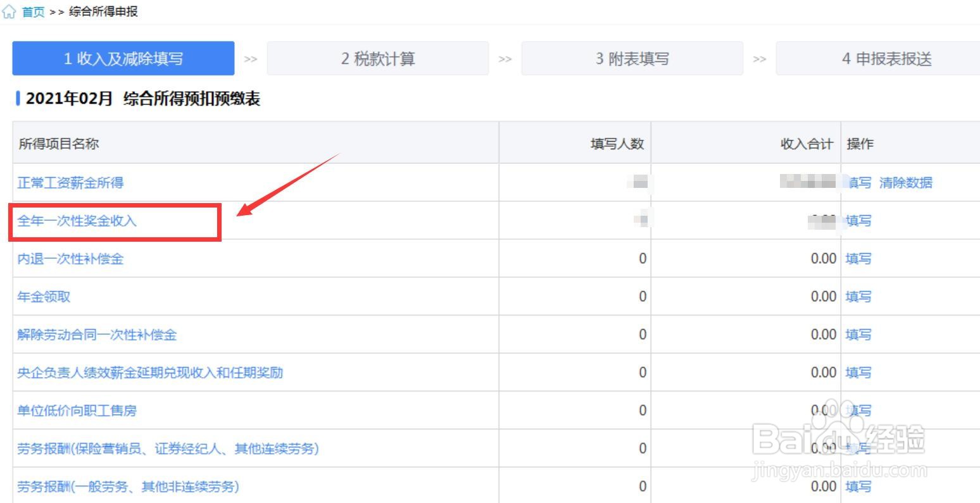This screenshot has height=503, width=980.
Task: Open step 4 申报表报送 tab
Action: [878, 59]
